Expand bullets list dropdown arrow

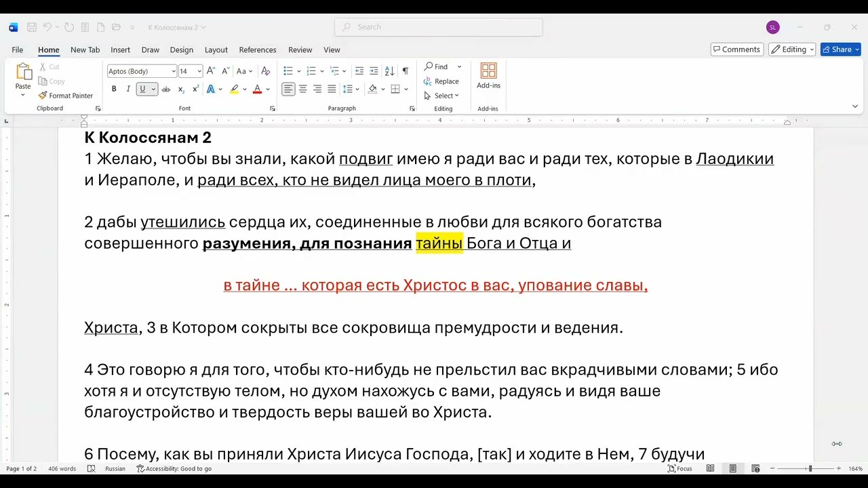click(x=298, y=71)
